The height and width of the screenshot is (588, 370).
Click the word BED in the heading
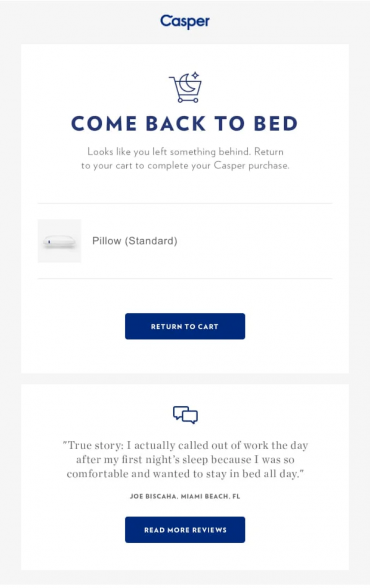pos(276,123)
